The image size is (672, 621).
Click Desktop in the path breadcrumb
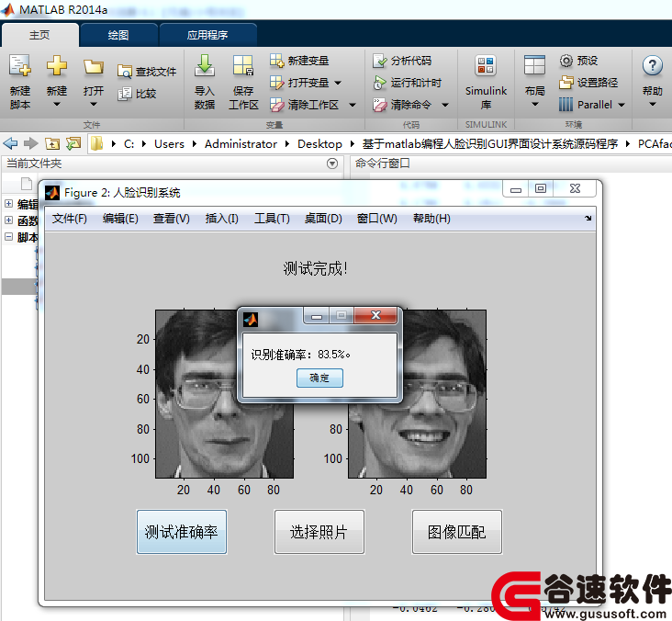319,143
